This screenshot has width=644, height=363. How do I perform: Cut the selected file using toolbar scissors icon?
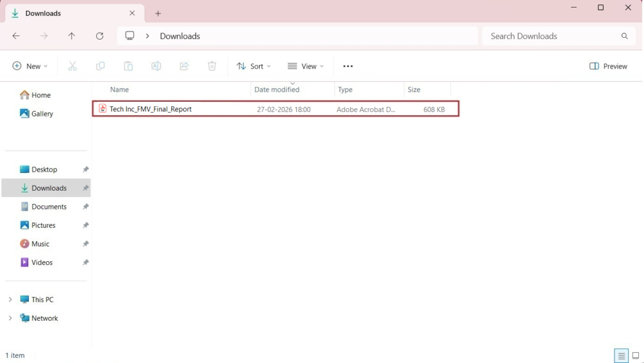[72, 65]
